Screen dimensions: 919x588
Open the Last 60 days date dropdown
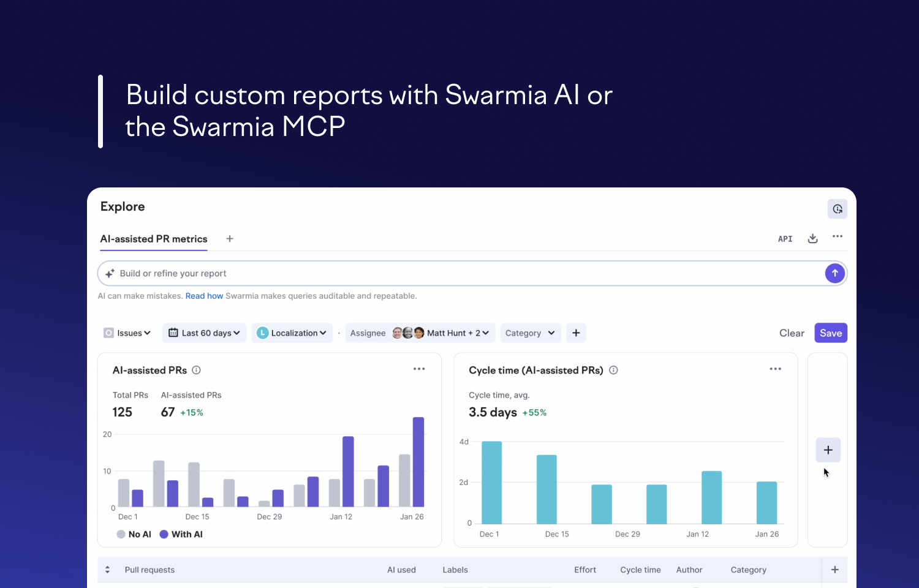(205, 333)
